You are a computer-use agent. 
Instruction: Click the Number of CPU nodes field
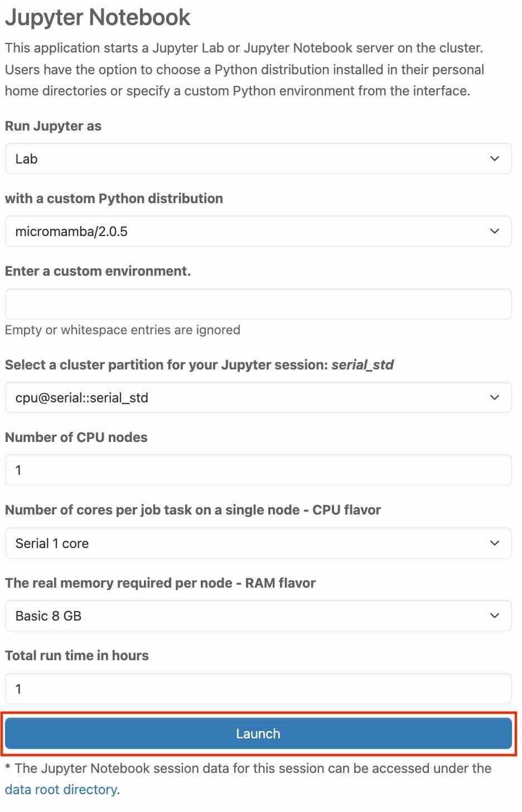coord(258,470)
